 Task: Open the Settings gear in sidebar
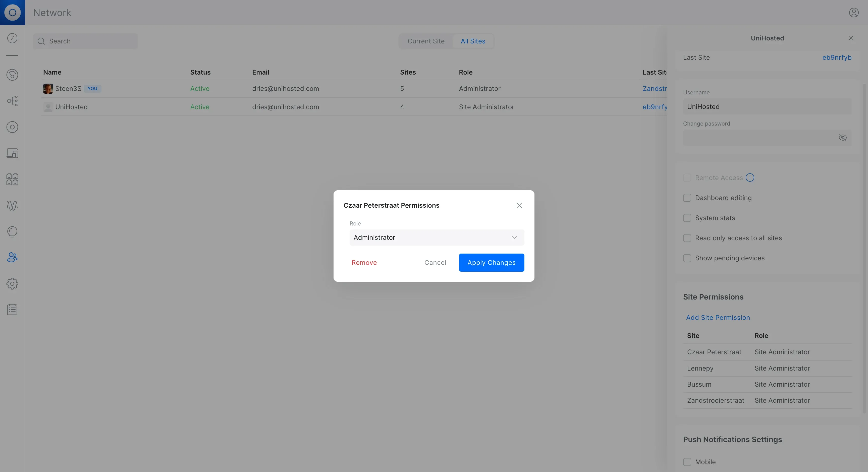click(12, 284)
